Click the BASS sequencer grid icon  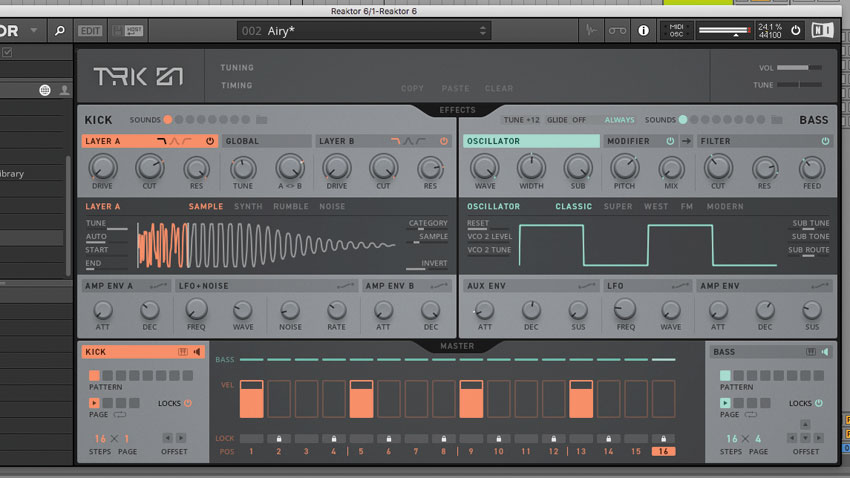coord(810,352)
